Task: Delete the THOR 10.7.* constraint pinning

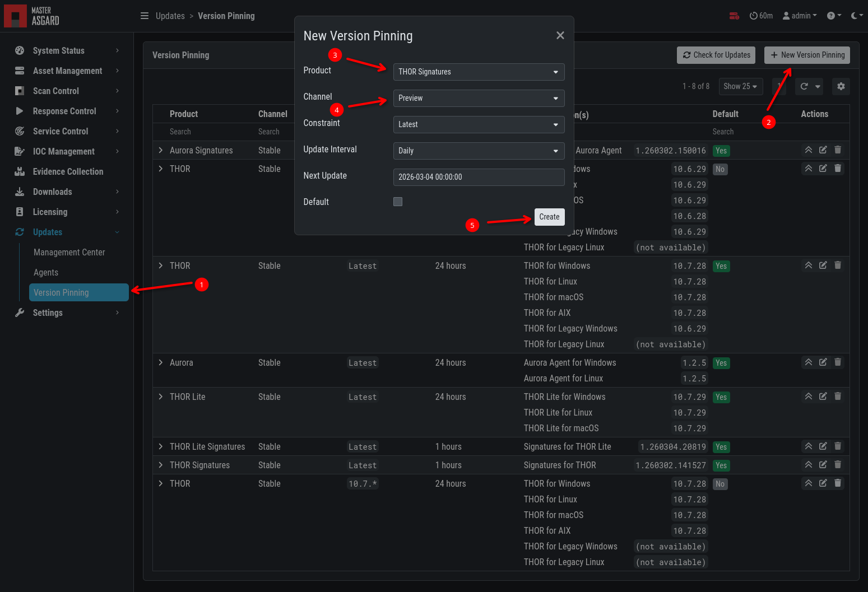Action: tap(838, 483)
